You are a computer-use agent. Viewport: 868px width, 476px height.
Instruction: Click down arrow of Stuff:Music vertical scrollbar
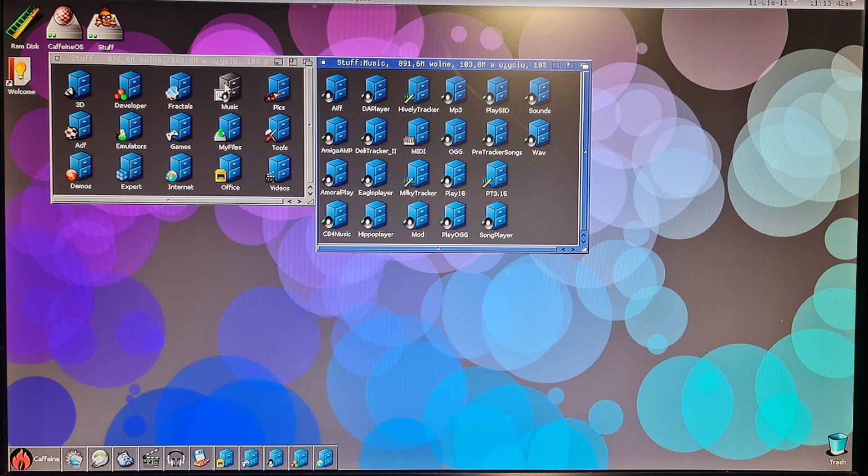click(584, 241)
